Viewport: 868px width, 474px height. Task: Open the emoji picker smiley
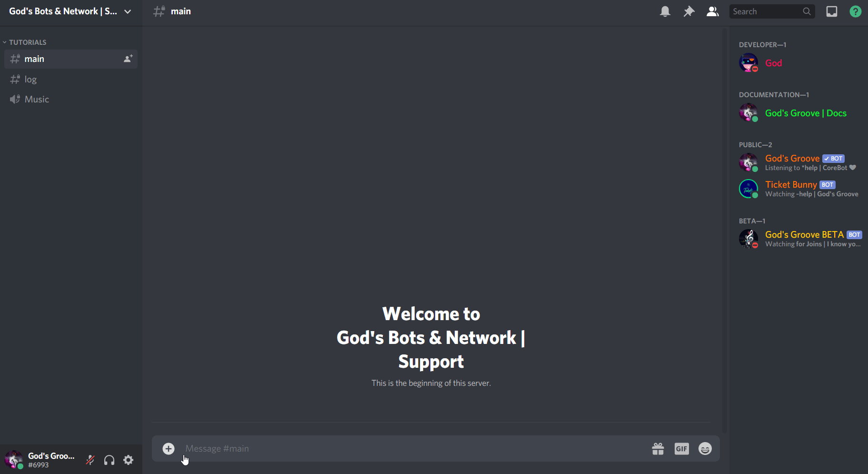[x=705, y=449]
